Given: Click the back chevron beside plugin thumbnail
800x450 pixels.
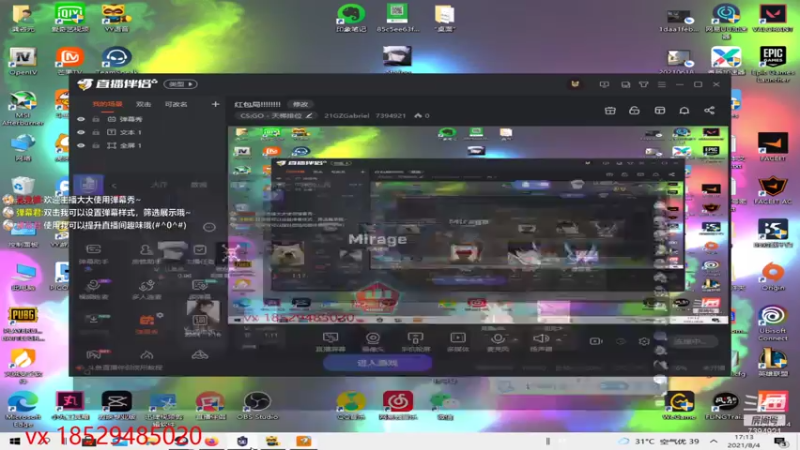Looking at the screenshot, I should pos(114,185).
